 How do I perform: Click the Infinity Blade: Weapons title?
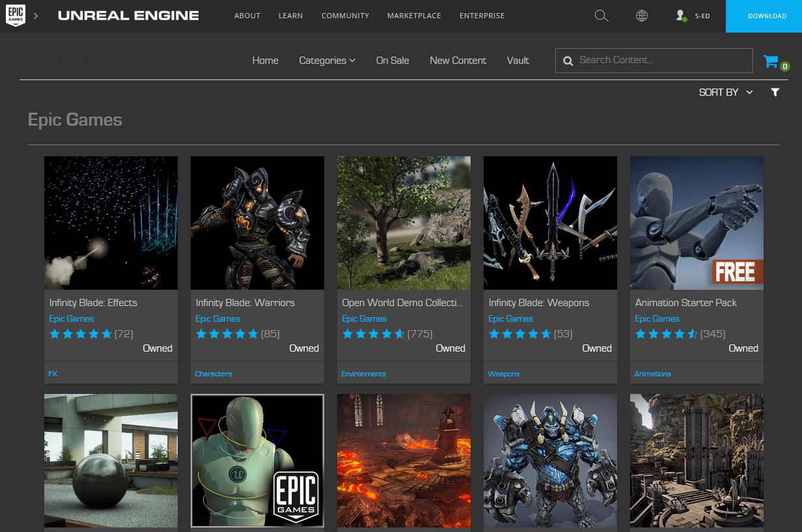(x=538, y=303)
